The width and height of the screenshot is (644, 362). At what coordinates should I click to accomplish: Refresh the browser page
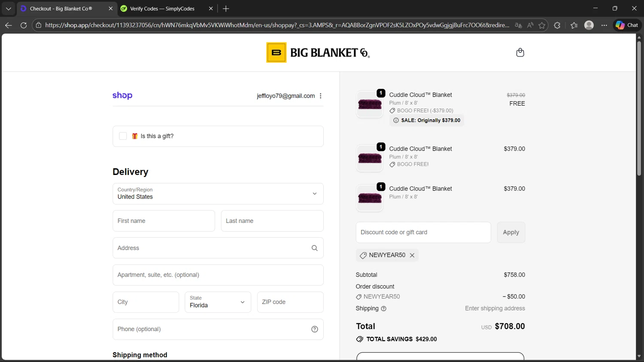24,25
